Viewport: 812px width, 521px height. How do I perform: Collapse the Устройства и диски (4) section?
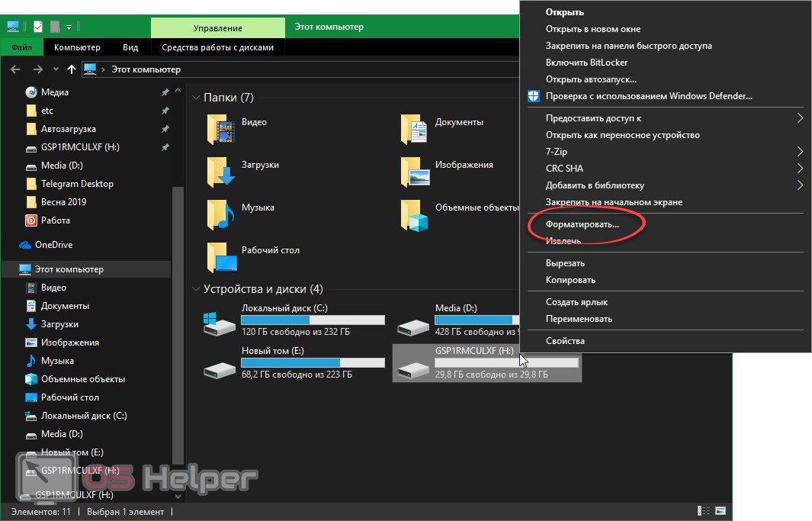pyautogui.click(x=196, y=289)
